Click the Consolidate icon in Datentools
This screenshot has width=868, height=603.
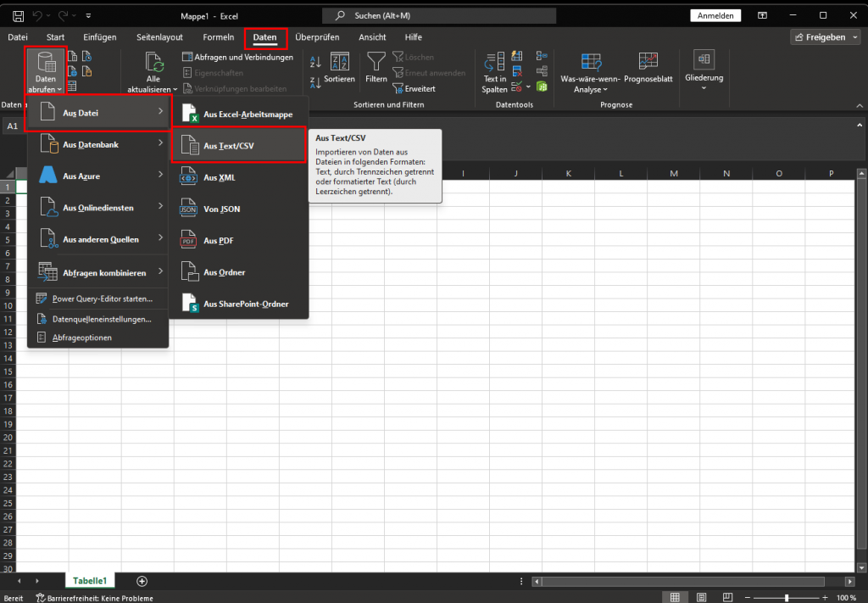[x=542, y=56]
